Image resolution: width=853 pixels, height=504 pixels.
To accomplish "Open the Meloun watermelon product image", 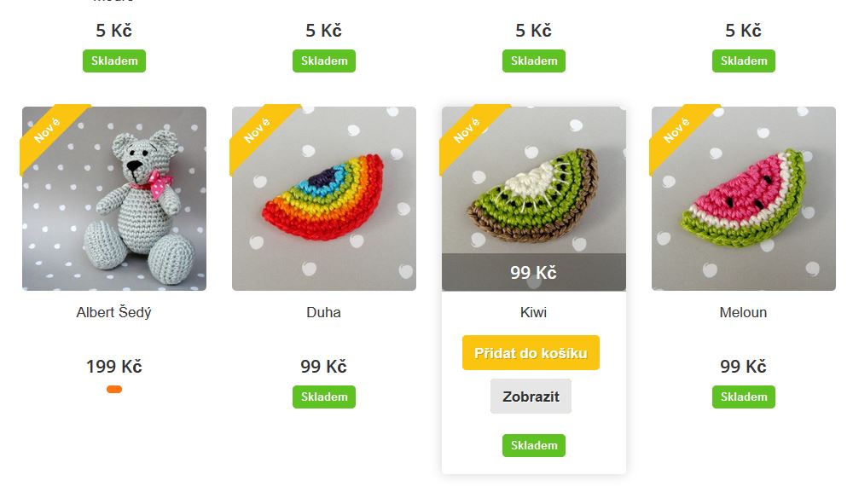I will tap(744, 199).
